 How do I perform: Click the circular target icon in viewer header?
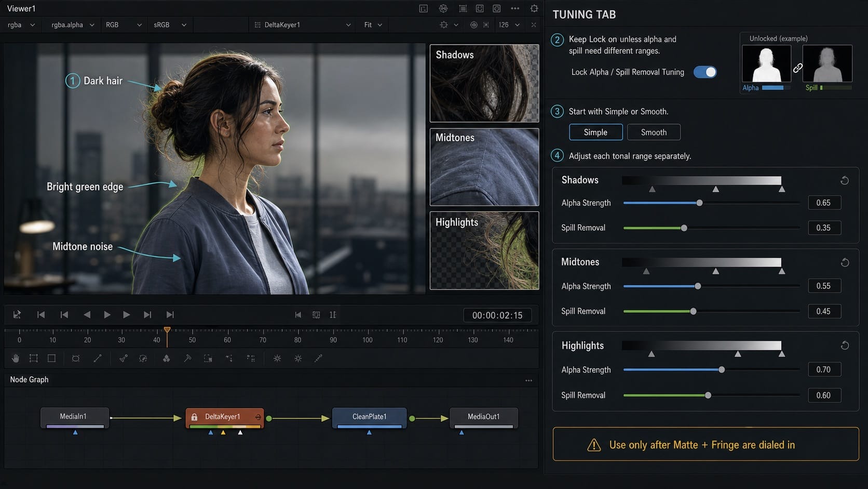443,8
